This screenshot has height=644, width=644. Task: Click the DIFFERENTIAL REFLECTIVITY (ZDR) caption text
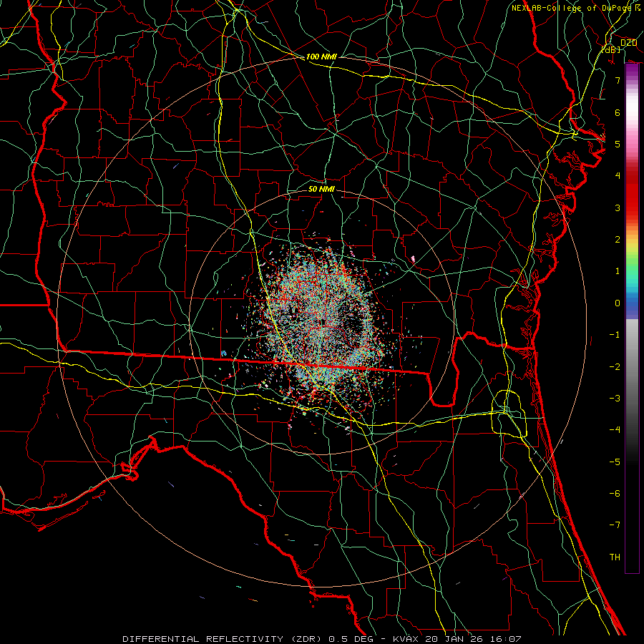pos(223,639)
